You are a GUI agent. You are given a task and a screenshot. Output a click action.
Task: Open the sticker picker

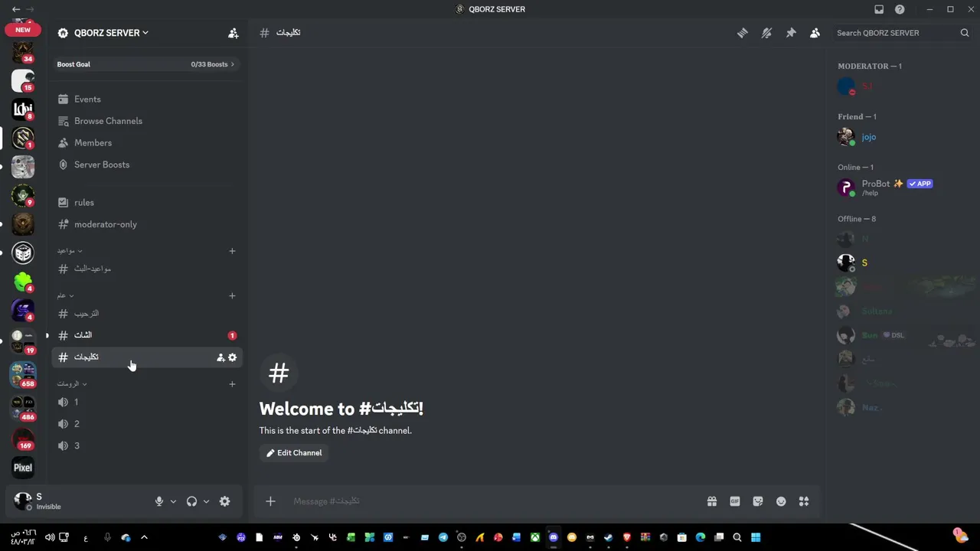pos(757,501)
